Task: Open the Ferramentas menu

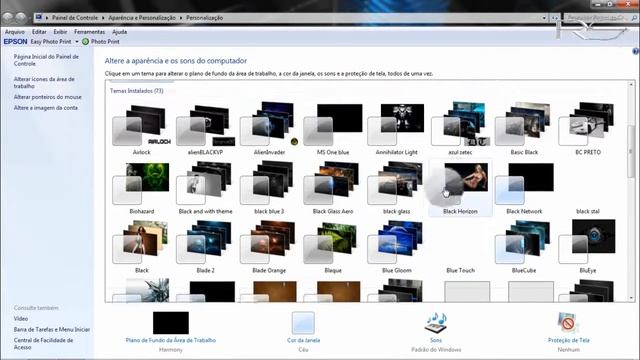Action: 89,32
